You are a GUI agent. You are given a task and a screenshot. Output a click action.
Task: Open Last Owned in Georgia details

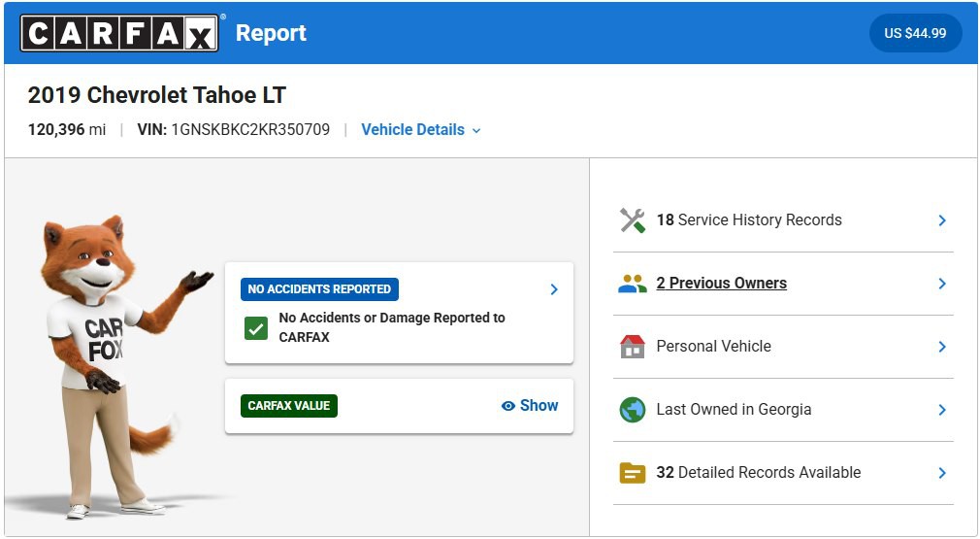(x=783, y=410)
